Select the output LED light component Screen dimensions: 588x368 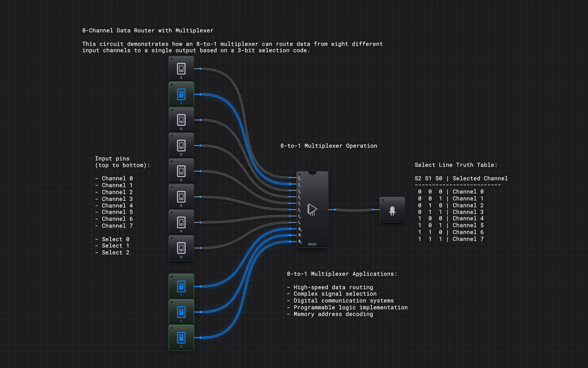point(392,210)
